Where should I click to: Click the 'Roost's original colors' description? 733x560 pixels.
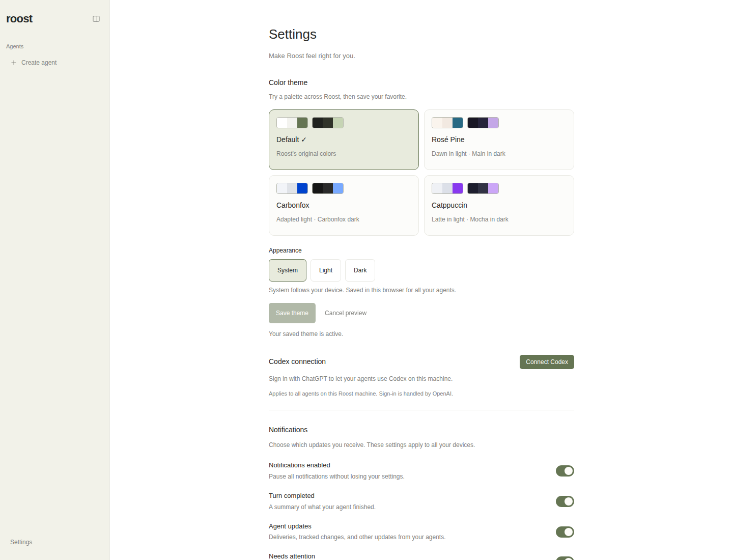(x=306, y=154)
